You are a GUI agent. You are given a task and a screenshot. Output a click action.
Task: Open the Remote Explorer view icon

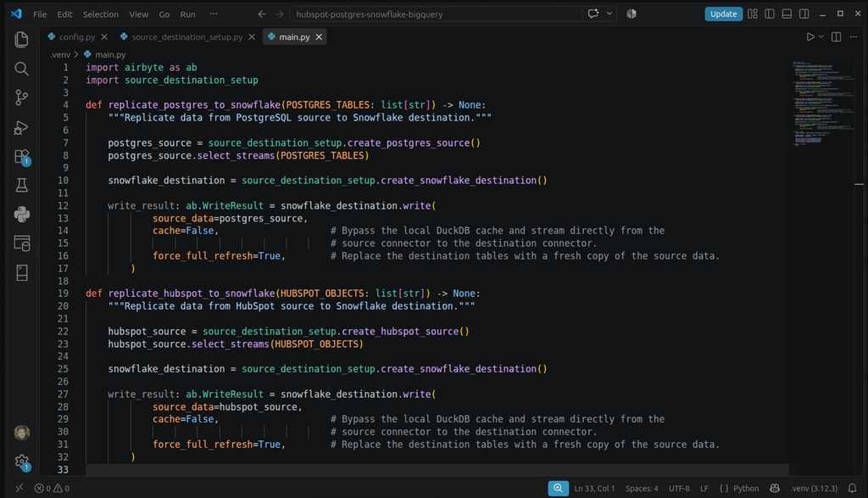point(21,243)
